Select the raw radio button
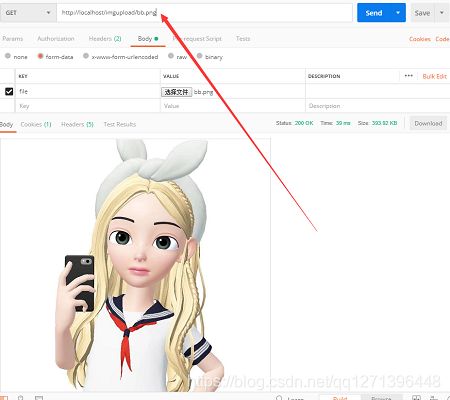This screenshot has width=450, height=400. click(x=171, y=56)
